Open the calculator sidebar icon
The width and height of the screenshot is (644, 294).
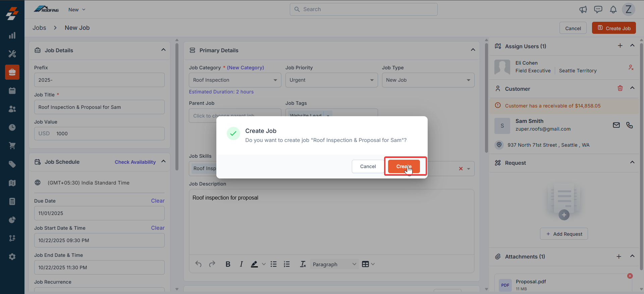[x=12, y=201]
